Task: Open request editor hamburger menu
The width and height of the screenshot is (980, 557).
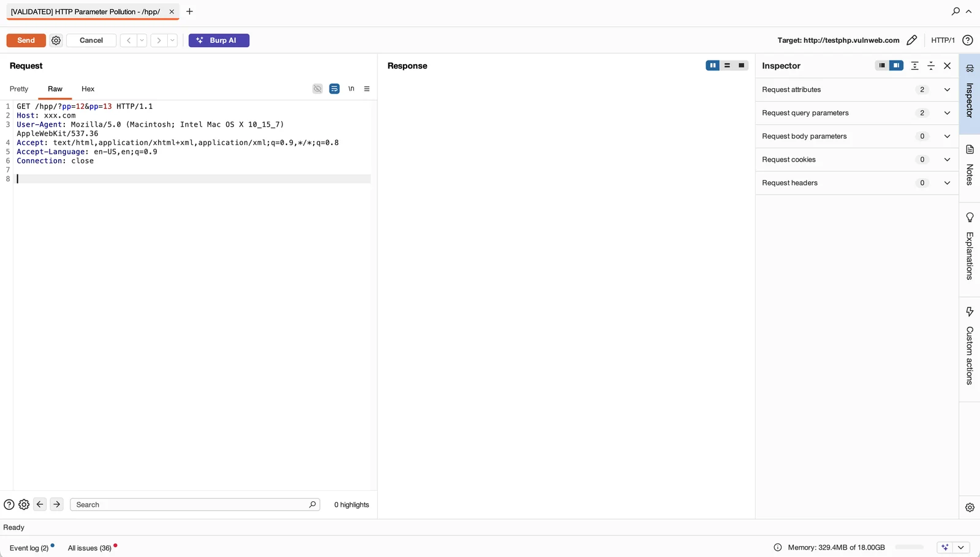Action: tap(367, 89)
